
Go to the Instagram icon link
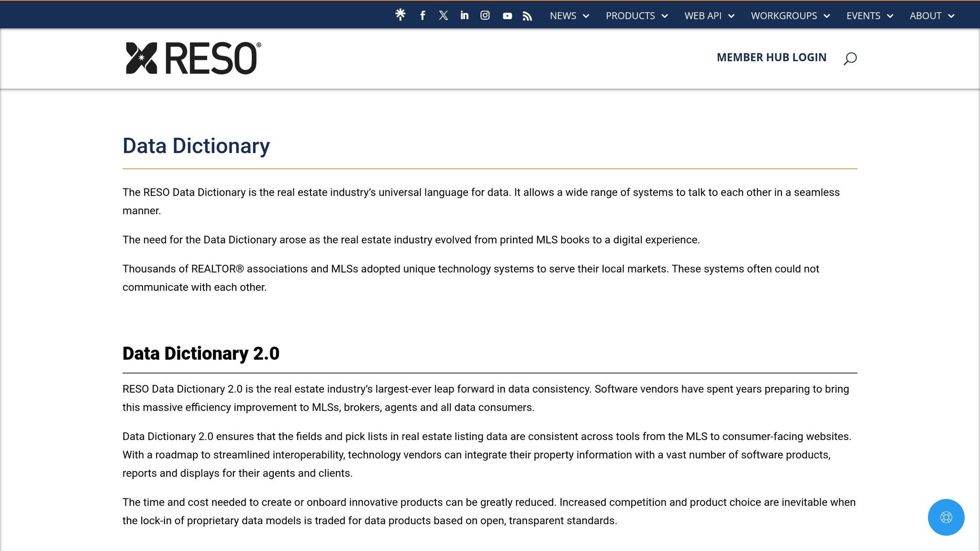pos(485,15)
